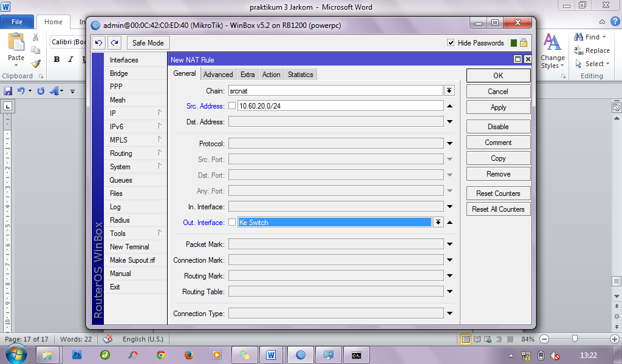Toggle the Hide Passwords checkbox
The image size is (622, 364).
[x=451, y=43]
